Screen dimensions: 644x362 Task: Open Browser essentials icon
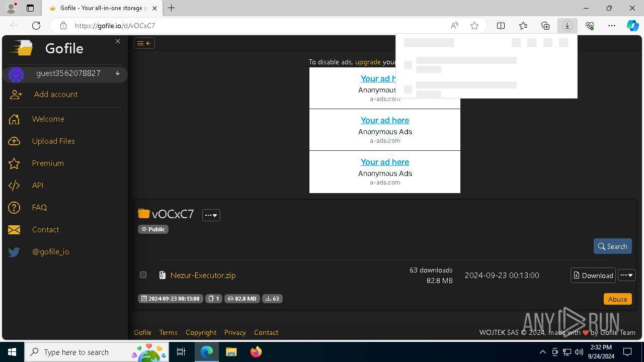click(x=590, y=26)
